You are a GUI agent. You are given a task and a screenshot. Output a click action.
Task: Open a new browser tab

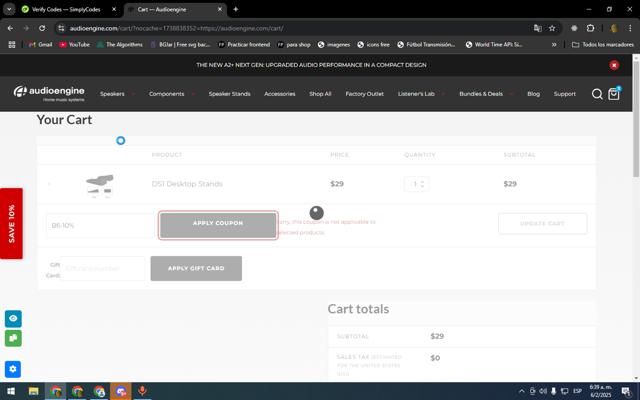tap(236, 9)
